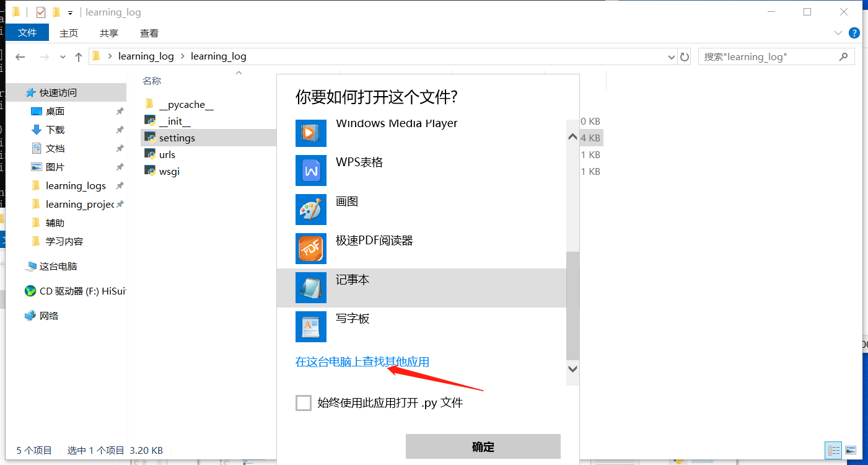Open the address bar history dropdown

[671, 56]
